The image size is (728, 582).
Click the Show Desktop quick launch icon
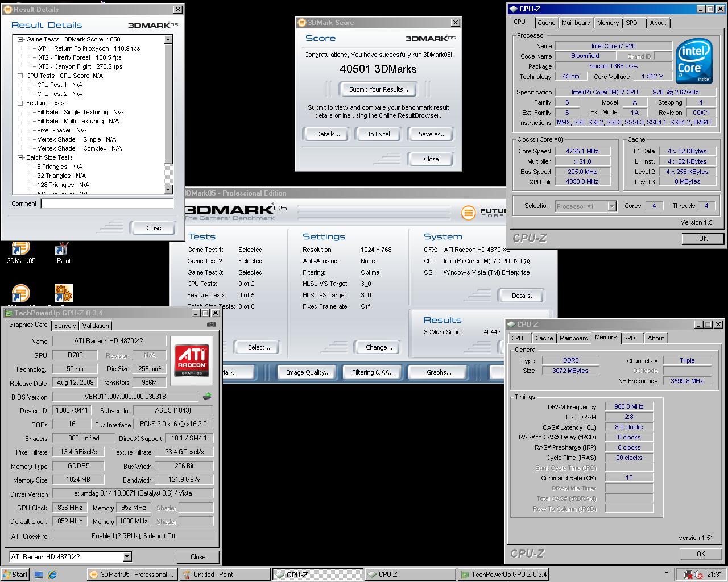(x=39, y=575)
